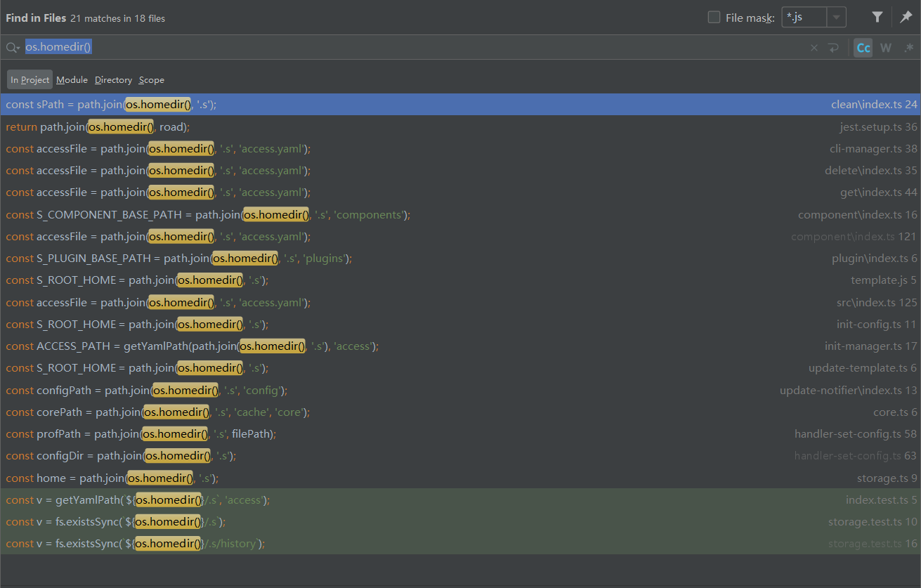Toggle regex search mode (.*)
The height and width of the screenshot is (588, 921).
(x=909, y=47)
